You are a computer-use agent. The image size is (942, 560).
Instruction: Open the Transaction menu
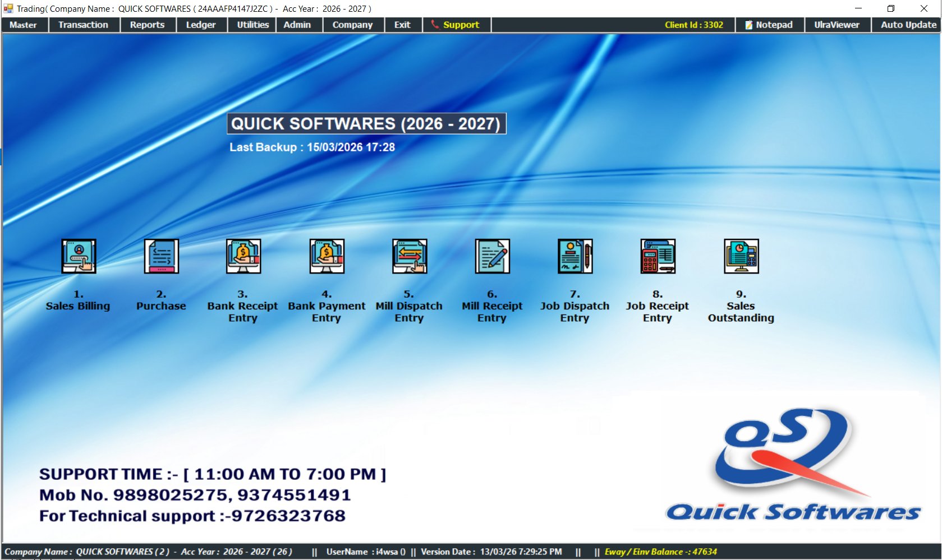point(84,25)
